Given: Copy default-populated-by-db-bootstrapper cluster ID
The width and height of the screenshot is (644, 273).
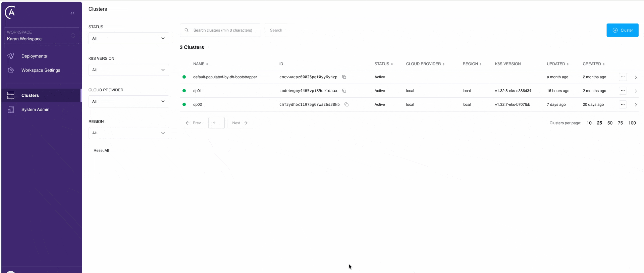Looking at the screenshot, I should pyautogui.click(x=344, y=77).
